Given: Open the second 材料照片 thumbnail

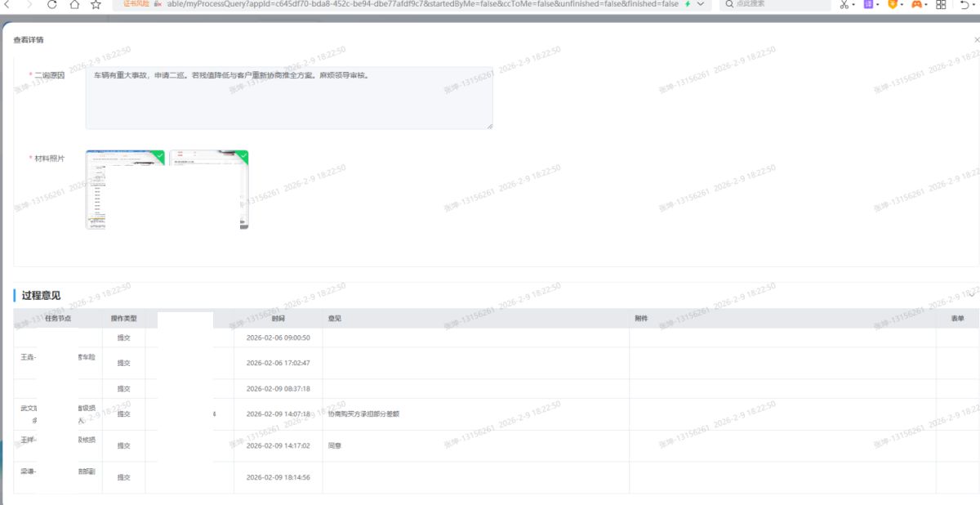Looking at the screenshot, I should (x=208, y=190).
